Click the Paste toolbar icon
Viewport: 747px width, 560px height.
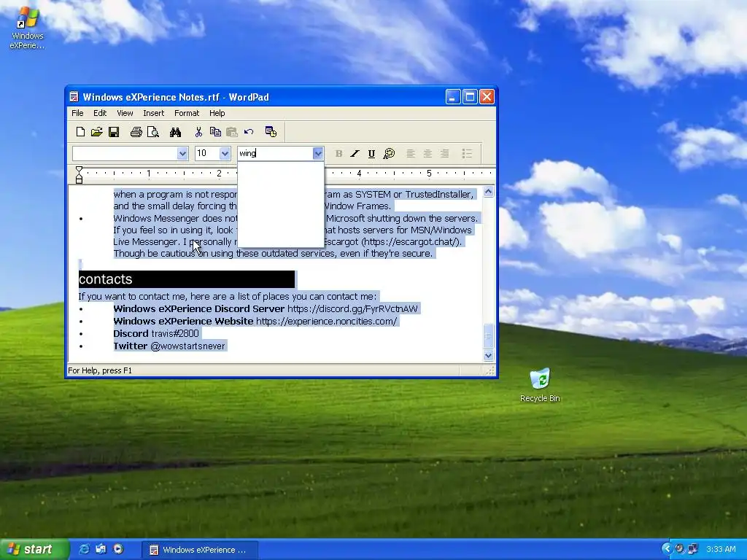pyautogui.click(x=232, y=132)
